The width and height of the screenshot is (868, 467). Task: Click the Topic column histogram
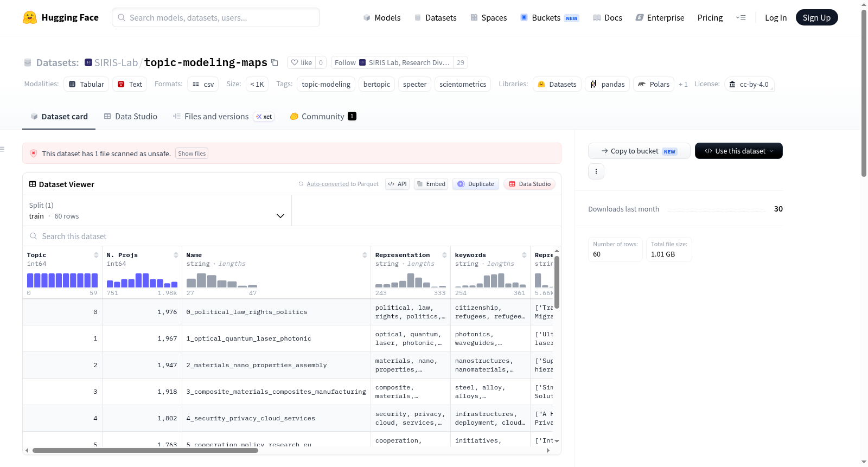[x=62, y=280]
